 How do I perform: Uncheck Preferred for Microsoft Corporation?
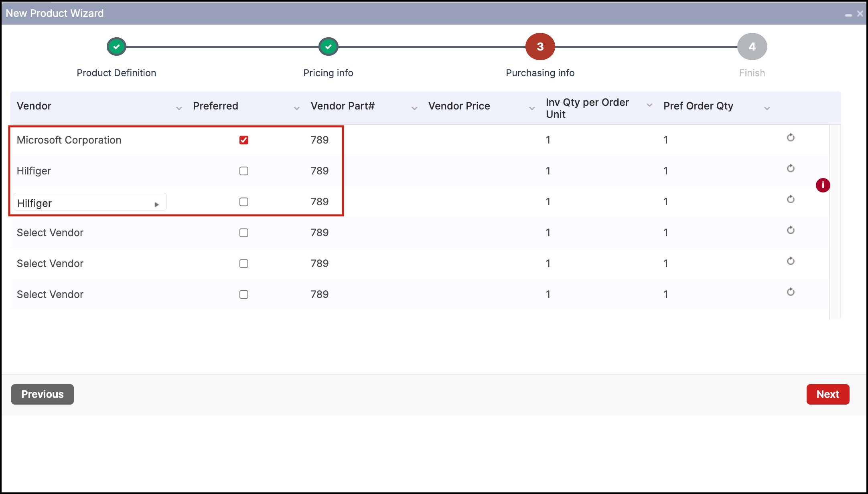pos(243,140)
